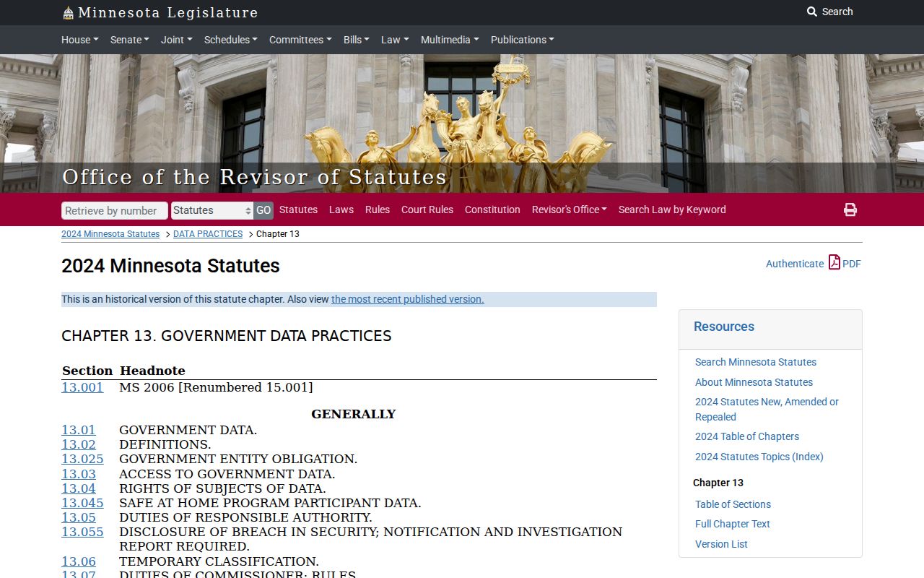
Task: Click the DATA PRACTICES breadcrumb link
Action: point(208,234)
